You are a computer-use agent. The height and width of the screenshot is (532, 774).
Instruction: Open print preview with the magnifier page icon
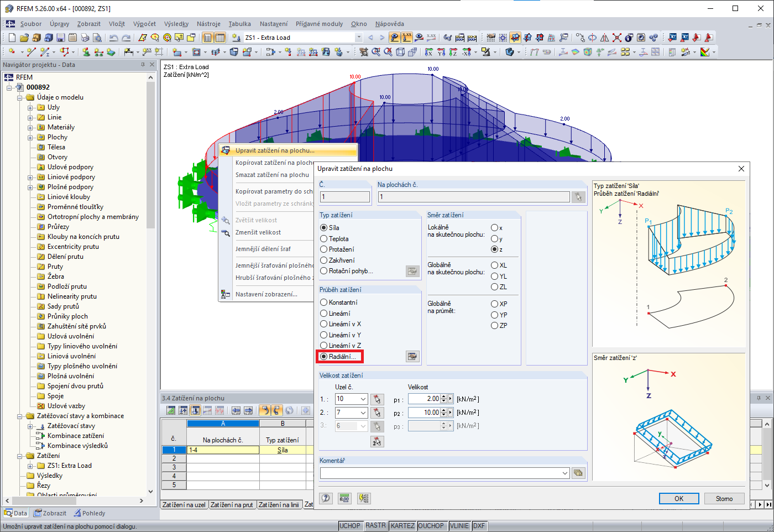97,38
